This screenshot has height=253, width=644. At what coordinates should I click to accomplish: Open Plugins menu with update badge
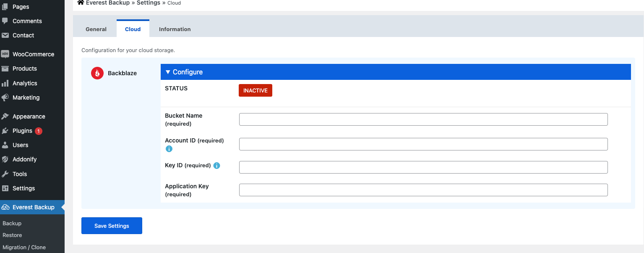[23, 131]
